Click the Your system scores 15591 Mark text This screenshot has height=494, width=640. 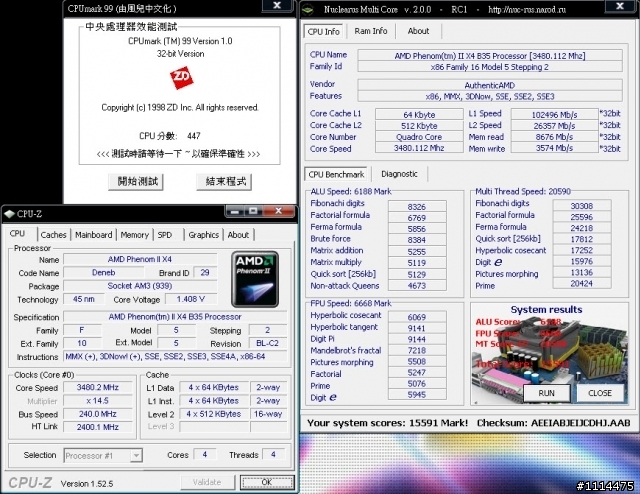pos(387,423)
